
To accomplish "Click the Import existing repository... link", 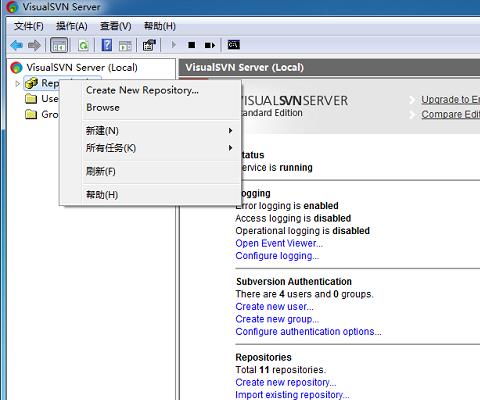I will pos(292,395).
